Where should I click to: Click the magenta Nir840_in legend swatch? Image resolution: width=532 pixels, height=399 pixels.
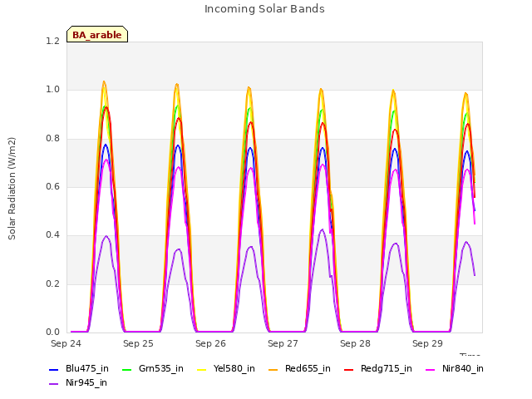431,369
